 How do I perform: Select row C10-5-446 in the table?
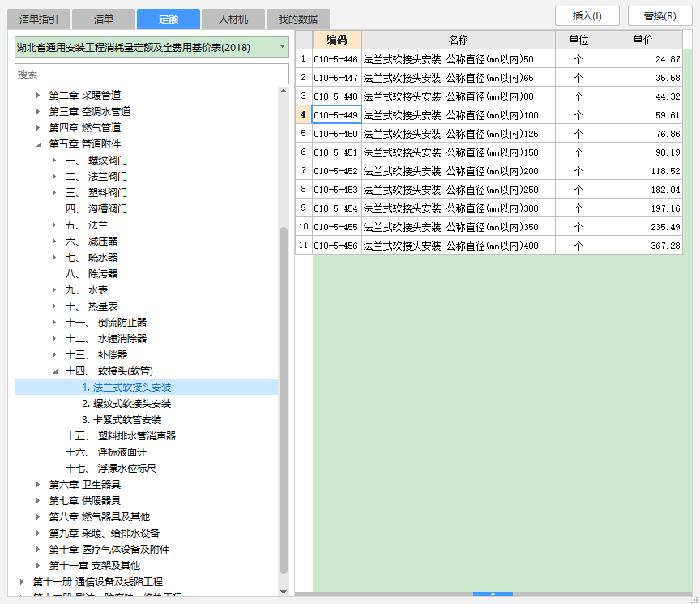pyautogui.click(x=335, y=59)
